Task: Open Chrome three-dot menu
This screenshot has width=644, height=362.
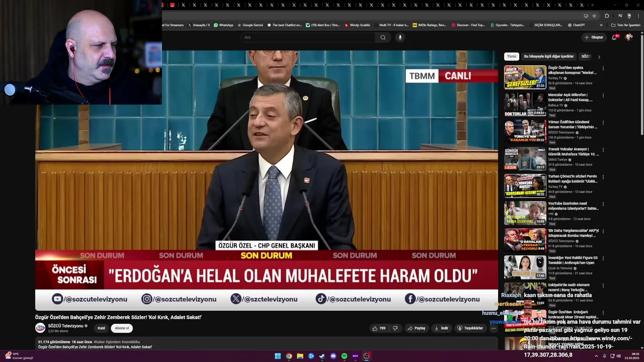Action: (x=637, y=16)
